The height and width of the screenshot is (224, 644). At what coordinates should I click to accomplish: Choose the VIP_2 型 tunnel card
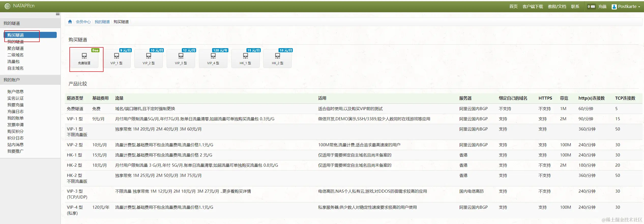(x=149, y=59)
